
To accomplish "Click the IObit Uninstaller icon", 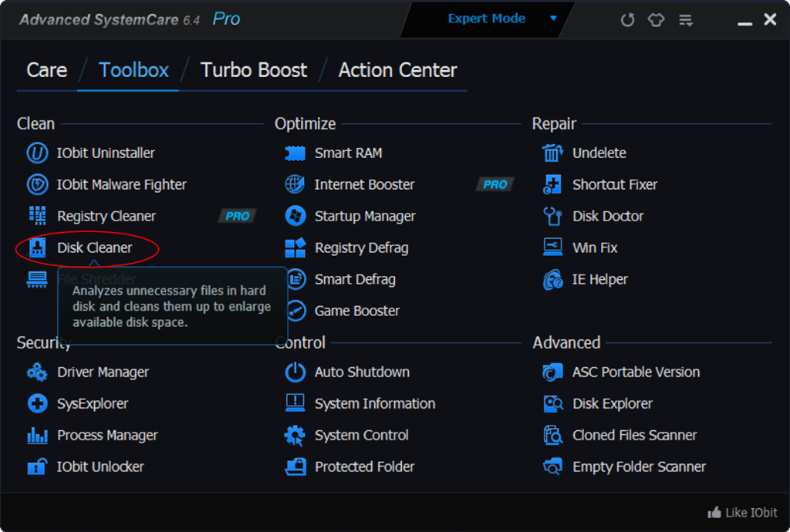I will pos(37,153).
